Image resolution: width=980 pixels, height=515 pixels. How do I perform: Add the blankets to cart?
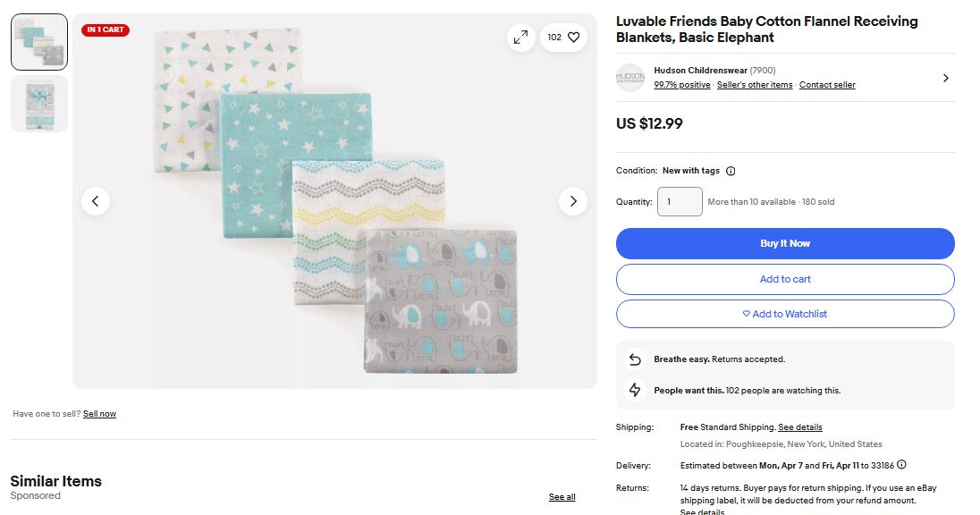point(784,279)
